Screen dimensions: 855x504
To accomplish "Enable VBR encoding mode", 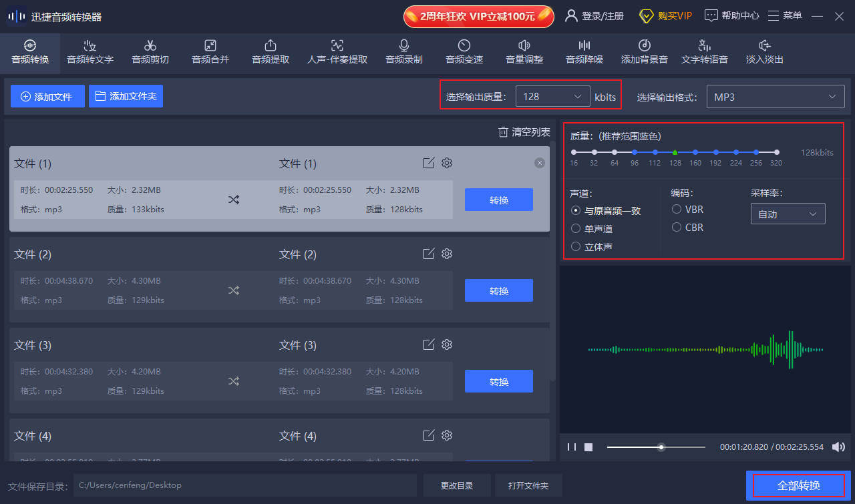I will pos(676,209).
